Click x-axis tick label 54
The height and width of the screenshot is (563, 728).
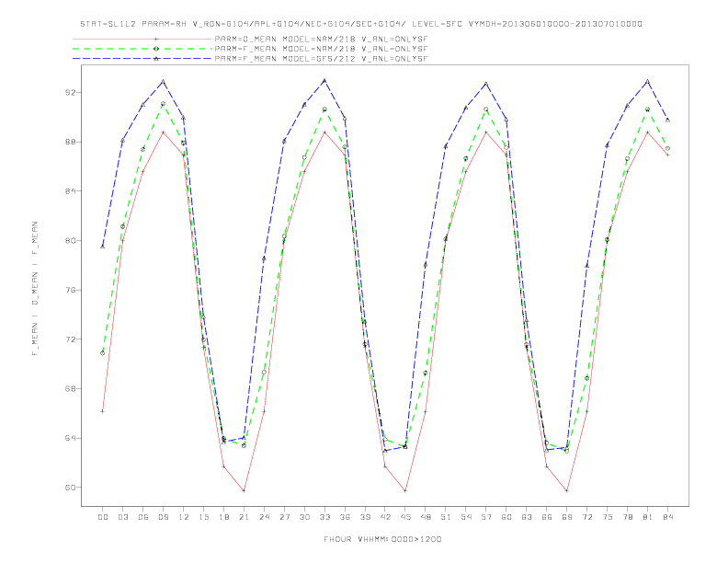(466, 517)
